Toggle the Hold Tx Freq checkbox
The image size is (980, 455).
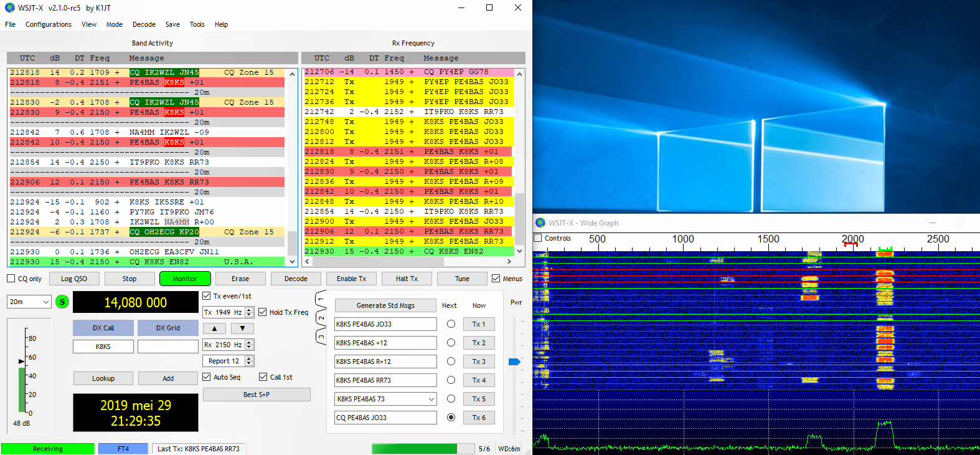click(x=263, y=312)
